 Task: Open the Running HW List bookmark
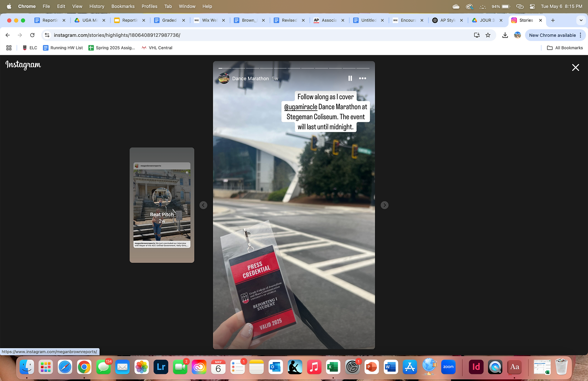point(63,48)
